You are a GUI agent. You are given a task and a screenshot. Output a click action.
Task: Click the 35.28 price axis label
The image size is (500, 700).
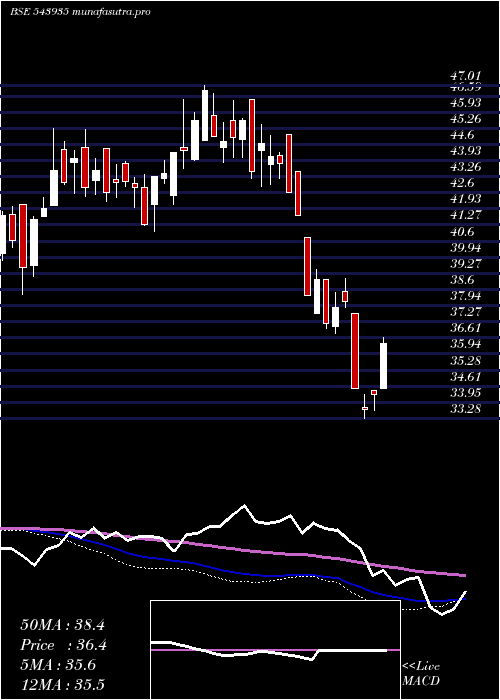pyautogui.click(x=465, y=360)
